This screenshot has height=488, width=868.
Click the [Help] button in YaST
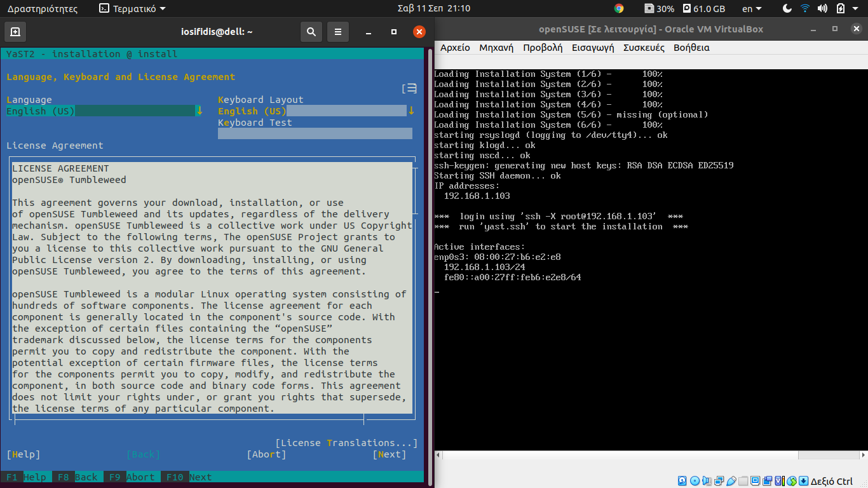point(24,454)
